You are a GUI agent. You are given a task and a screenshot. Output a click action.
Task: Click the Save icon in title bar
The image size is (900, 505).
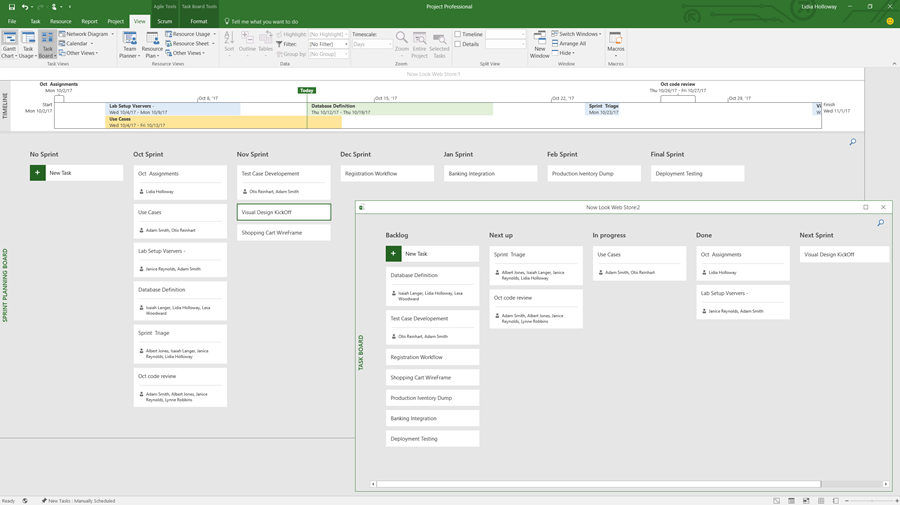11,7
